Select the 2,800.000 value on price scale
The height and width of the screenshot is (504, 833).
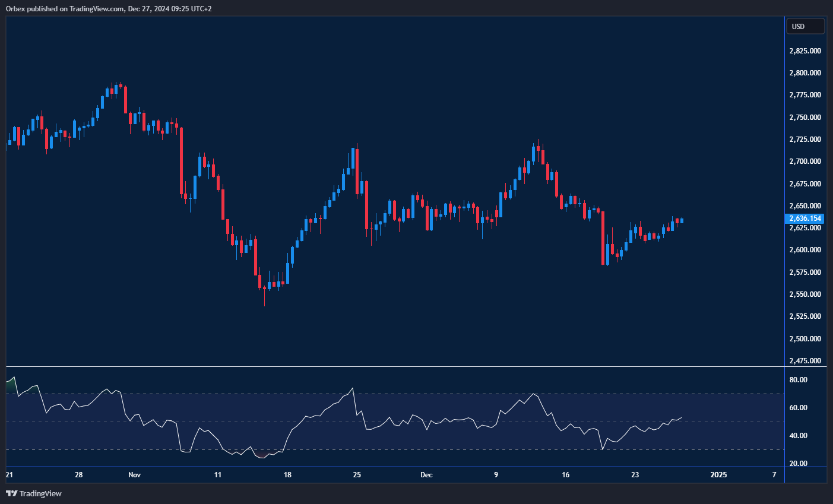pos(805,73)
